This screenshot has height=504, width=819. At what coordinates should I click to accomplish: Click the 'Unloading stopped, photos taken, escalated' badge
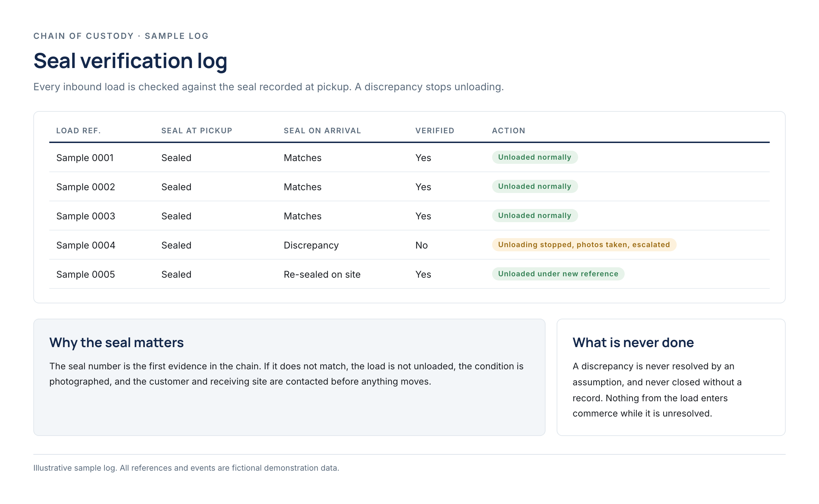[x=584, y=245]
